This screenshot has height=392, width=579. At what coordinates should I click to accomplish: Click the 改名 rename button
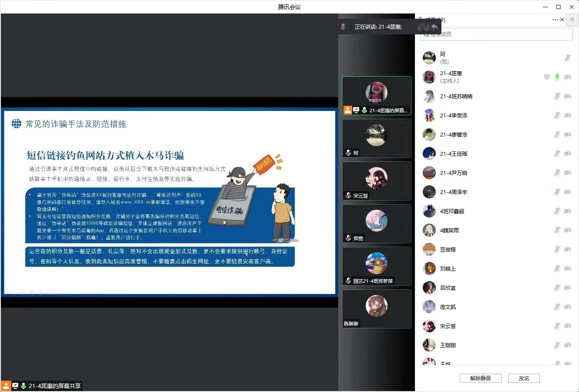[524, 378]
